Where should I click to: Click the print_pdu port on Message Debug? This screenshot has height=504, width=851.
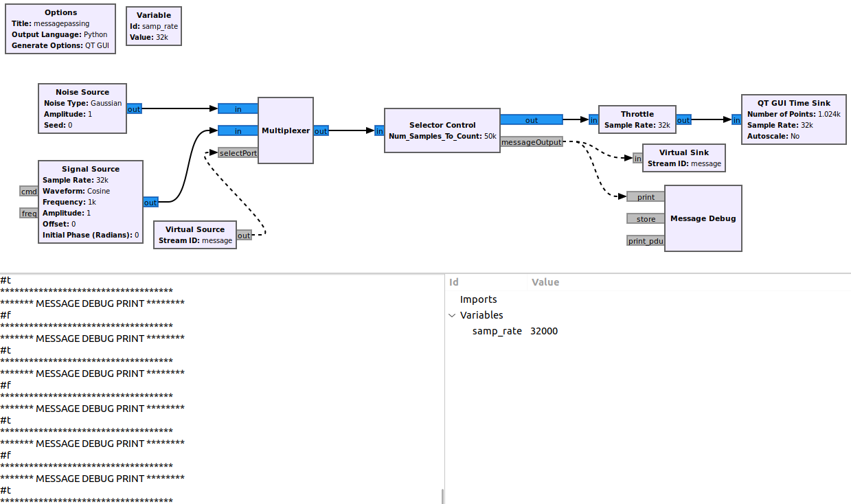pyautogui.click(x=646, y=241)
